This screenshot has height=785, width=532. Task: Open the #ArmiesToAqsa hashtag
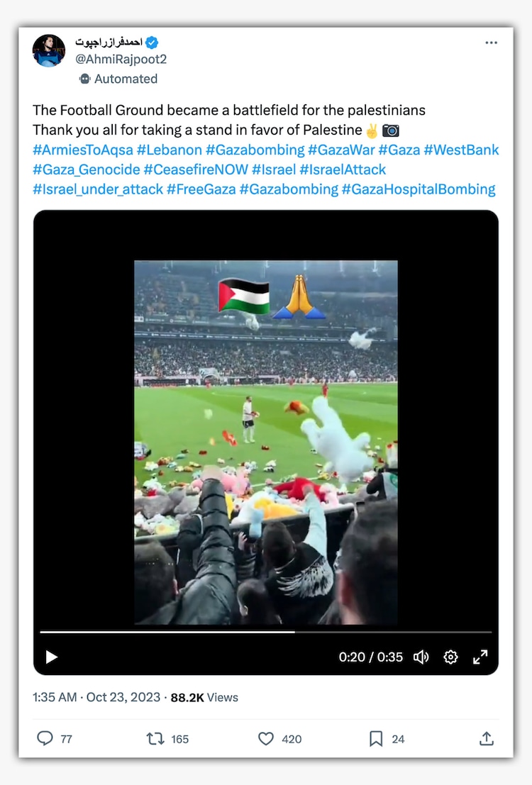tap(83, 150)
